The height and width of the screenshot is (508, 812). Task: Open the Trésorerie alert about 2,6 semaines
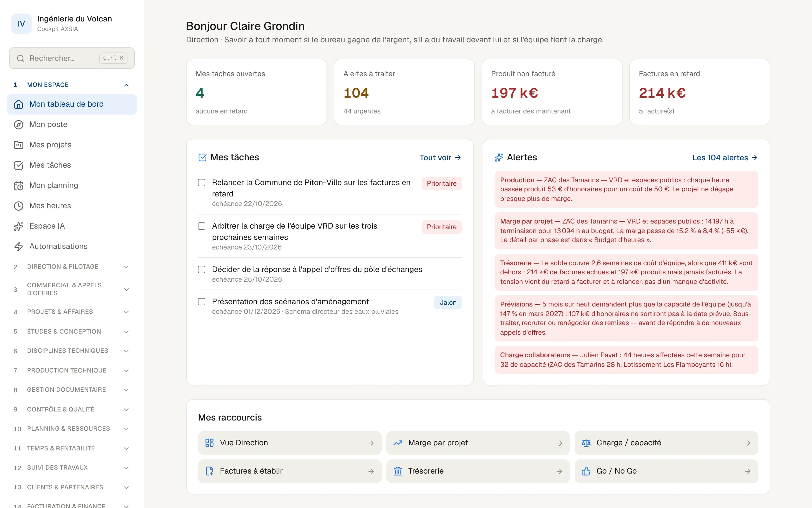coord(626,272)
